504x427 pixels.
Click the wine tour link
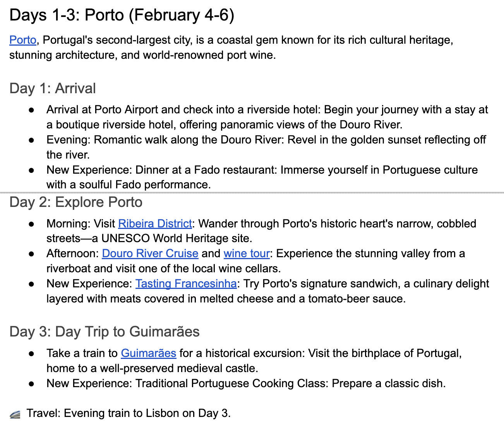click(247, 253)
